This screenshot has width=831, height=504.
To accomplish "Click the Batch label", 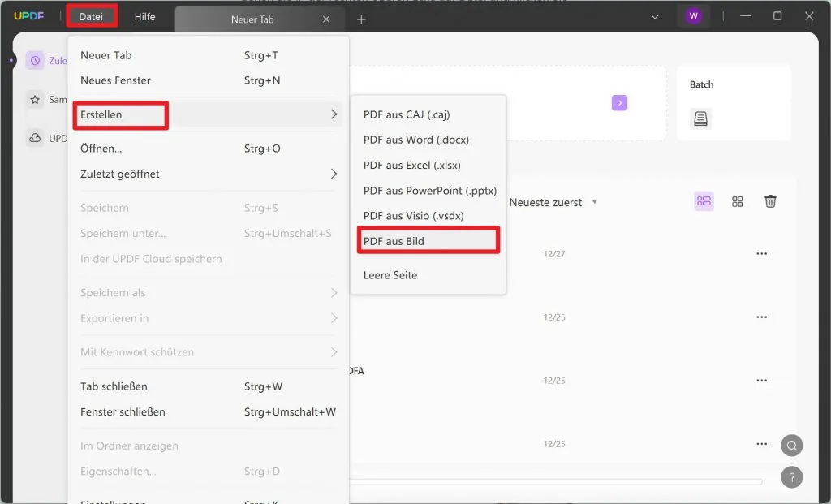I will tap(701, 84).
